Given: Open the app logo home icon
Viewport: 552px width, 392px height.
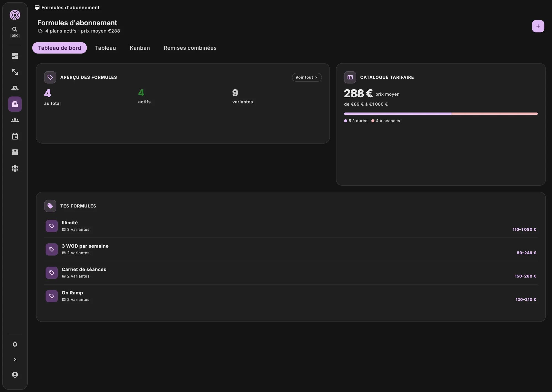Looking at the screenshot, I should [15, 15].
